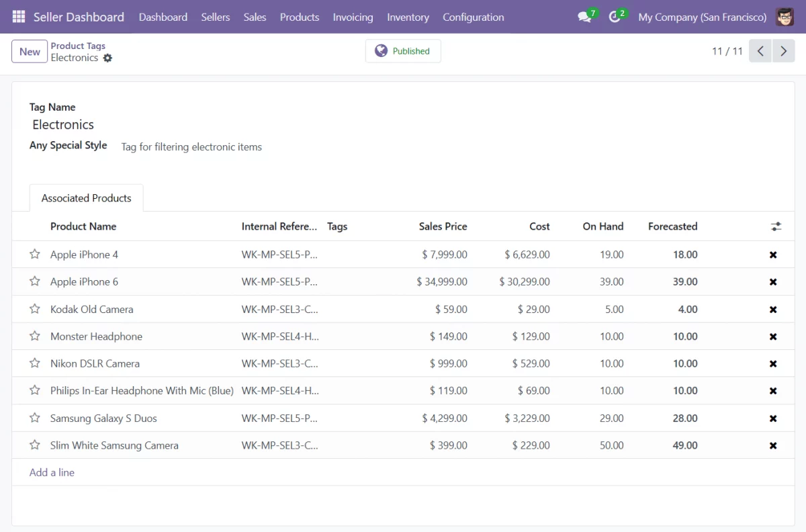The image size is (806, 532).
Task: Select the Associated Products tab
Action: pos(86,198)
